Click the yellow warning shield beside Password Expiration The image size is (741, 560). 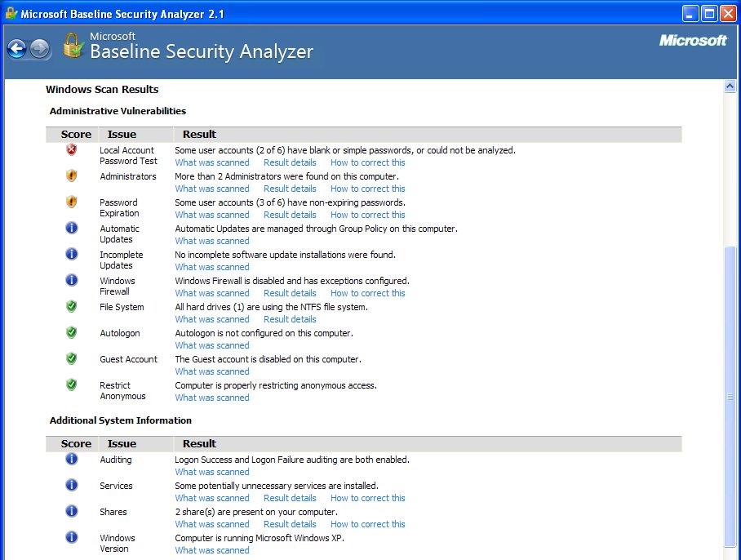[x=71, y=202]
